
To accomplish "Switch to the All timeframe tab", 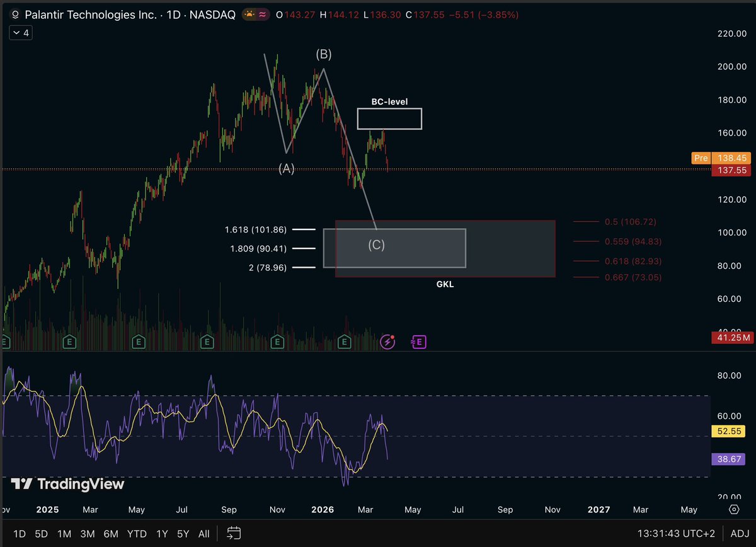I will 203,533.
